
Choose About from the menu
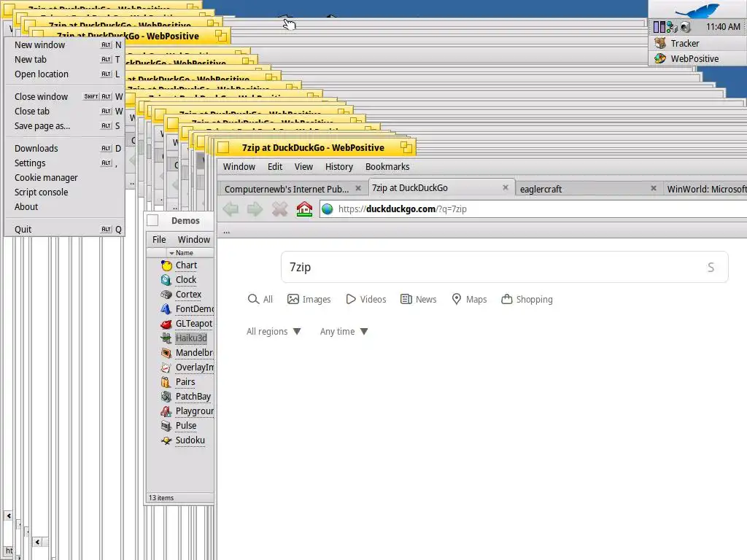click(65, 207)
